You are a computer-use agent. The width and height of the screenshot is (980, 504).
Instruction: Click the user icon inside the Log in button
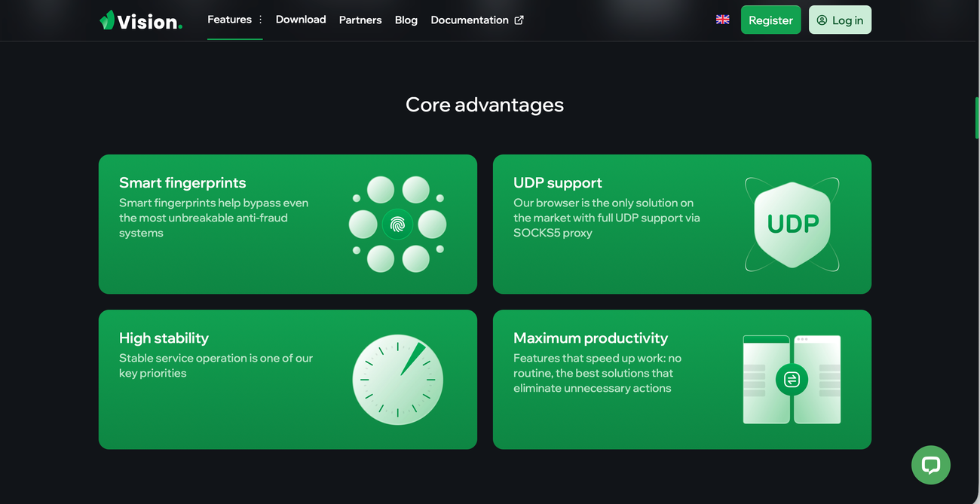pyautogui.click(x=822, y=20)
